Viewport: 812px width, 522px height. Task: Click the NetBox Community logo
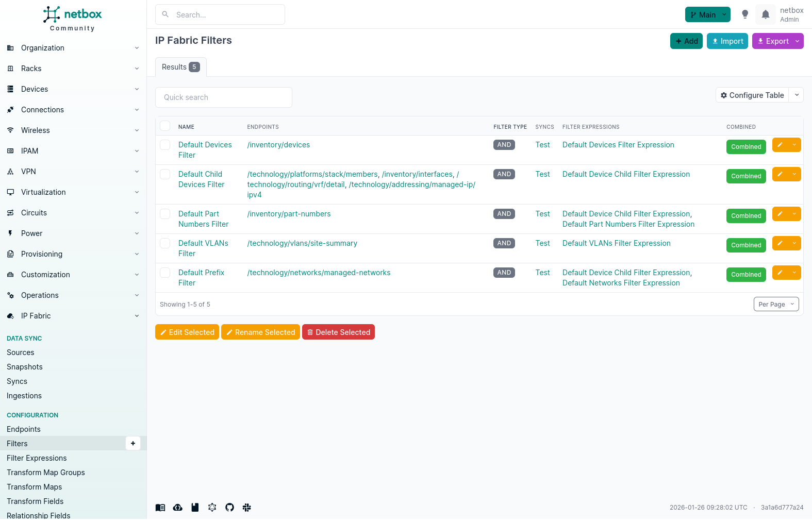tap(73, 19)
